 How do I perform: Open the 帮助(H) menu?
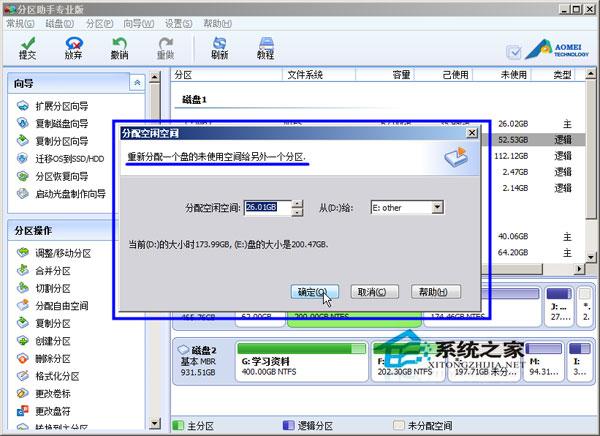click(x=217, y=24)
